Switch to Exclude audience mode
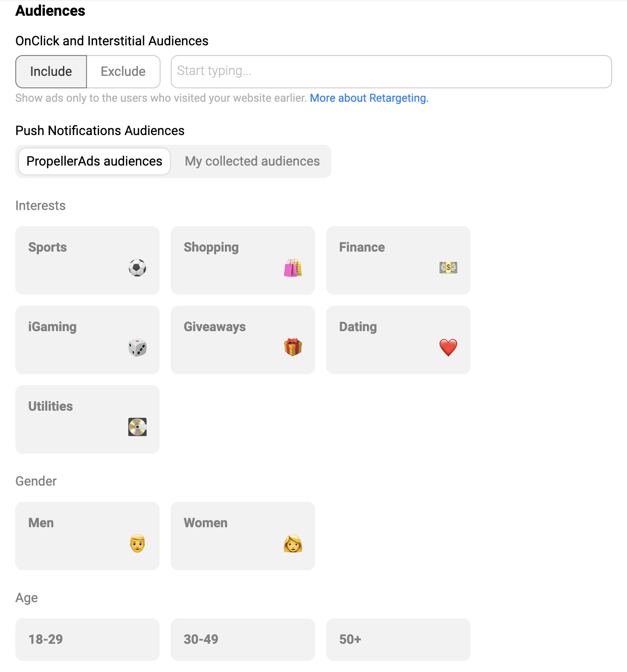 pos(123,72)
